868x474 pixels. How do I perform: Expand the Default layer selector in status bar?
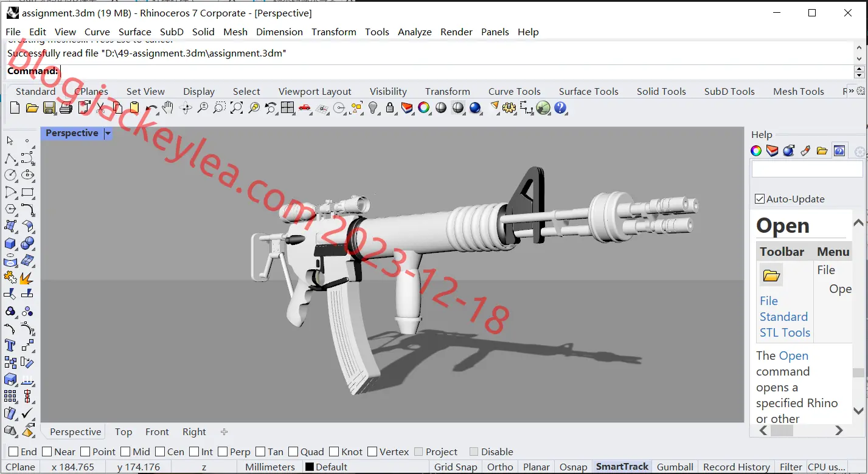click(326, 467)
